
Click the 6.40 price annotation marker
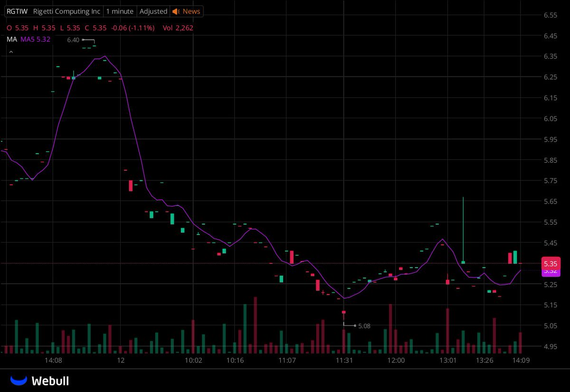point(74,40)
